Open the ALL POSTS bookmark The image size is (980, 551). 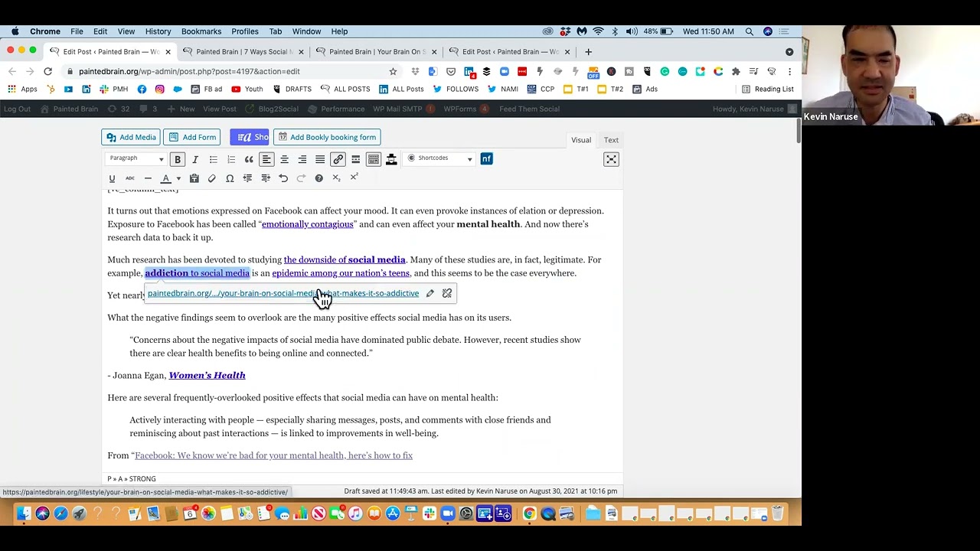(x=345, y=89)
